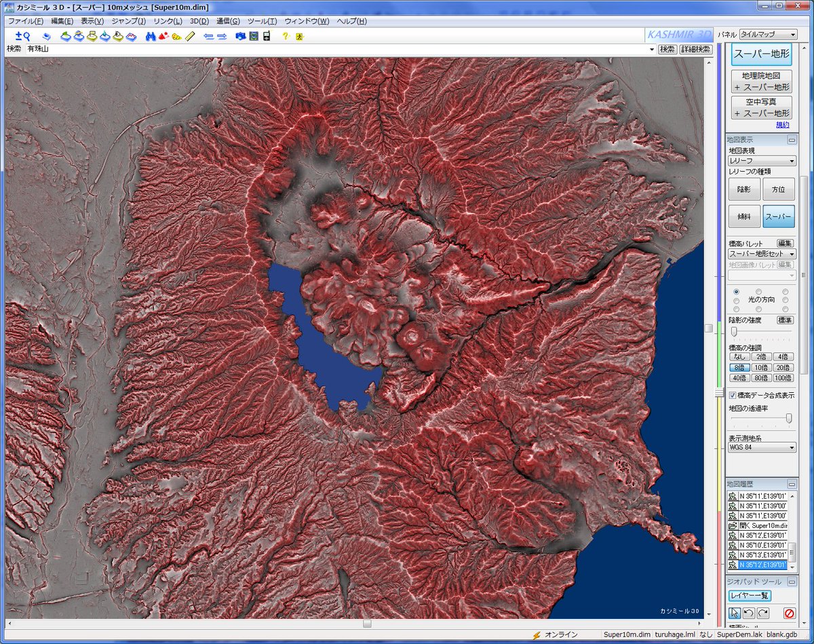Select top-center light direction radio button
Viewport: 814px width, 644px height.
759,291
